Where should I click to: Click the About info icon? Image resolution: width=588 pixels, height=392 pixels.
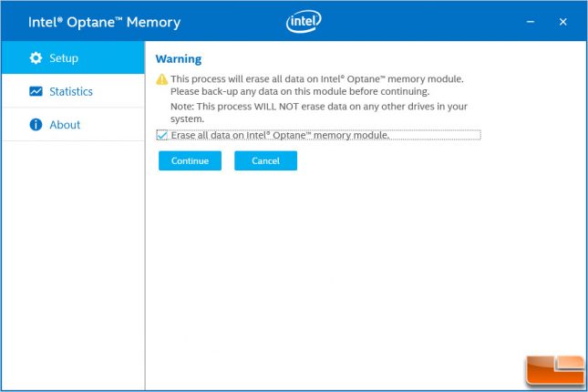36,125
